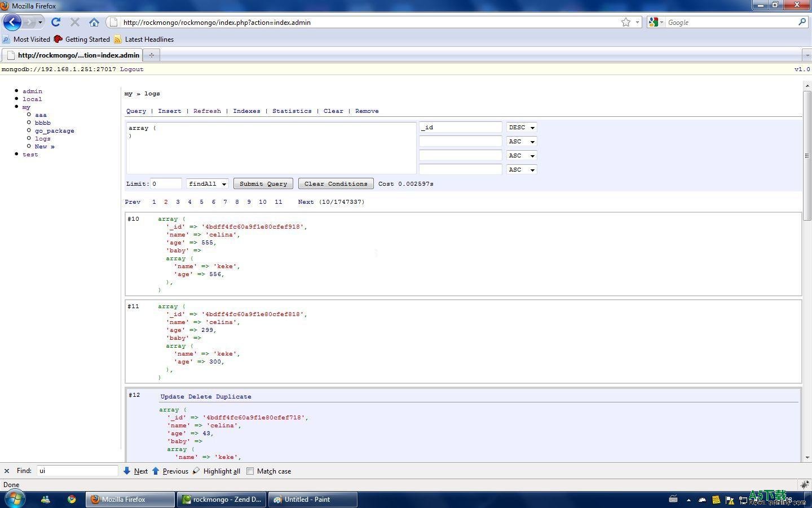812x508 pixels.
Task: Click the page vertical scrollbar thumb
Action: click(807, 155)
